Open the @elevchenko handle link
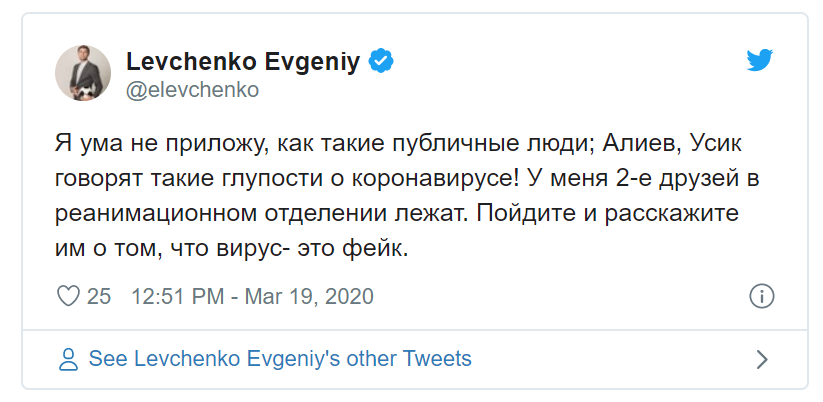823x402 pixels. [x=193, y=90]
